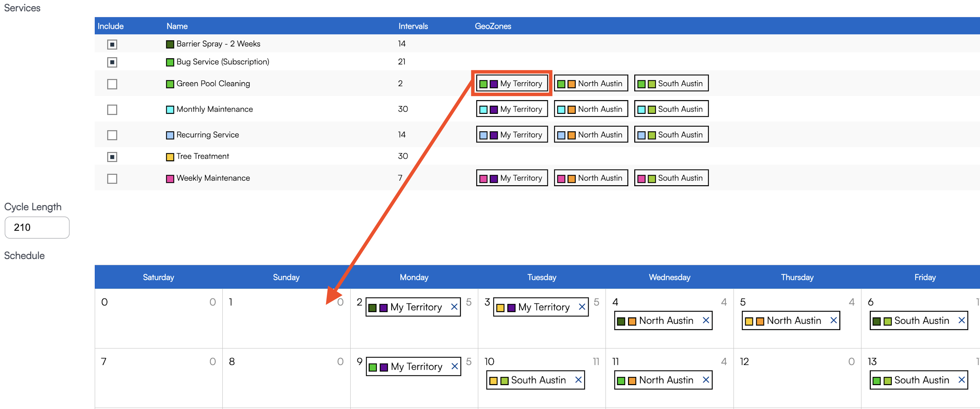Click the Cycle Length input field
Image resolution: width=980 pixels, height=409 pixels.
37,227
